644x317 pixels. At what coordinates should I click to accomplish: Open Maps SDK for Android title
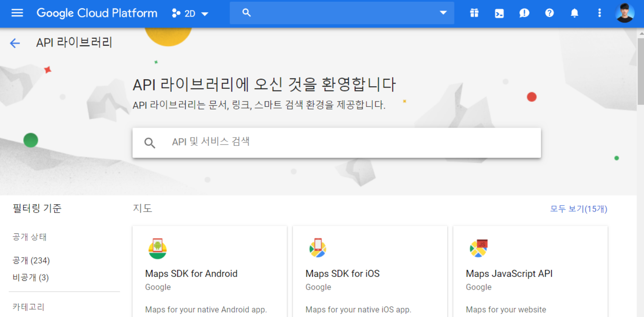point(191,273)
